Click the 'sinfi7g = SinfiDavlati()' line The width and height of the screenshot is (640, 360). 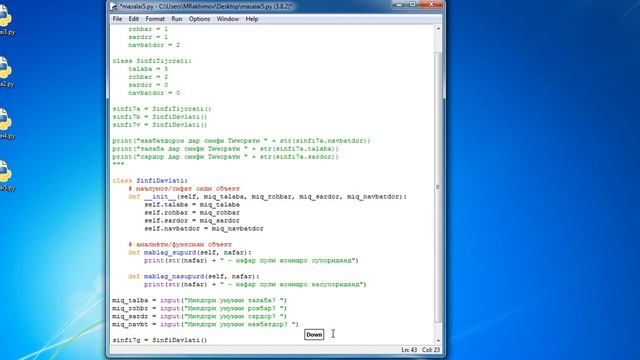click(160, 340)
